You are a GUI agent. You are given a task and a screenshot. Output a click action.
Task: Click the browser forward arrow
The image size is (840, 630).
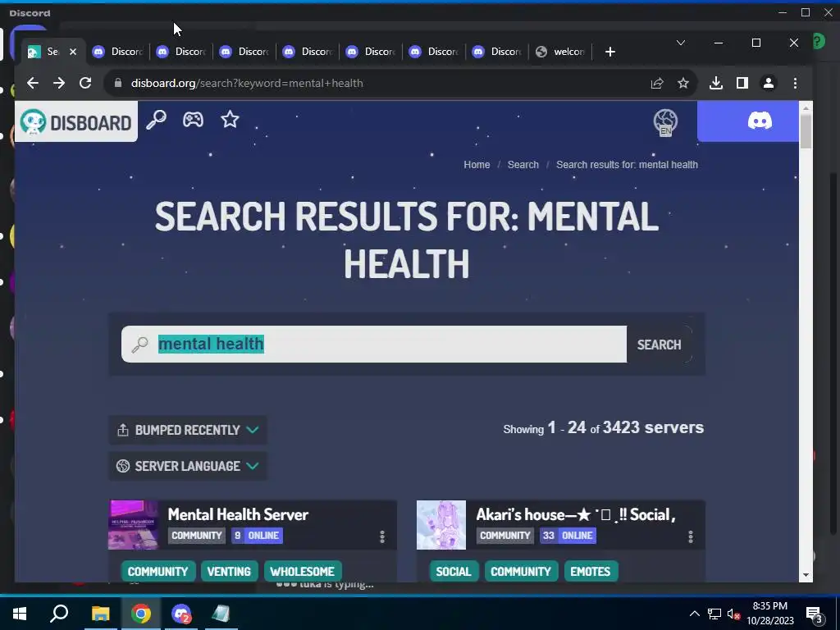(59, 83)
